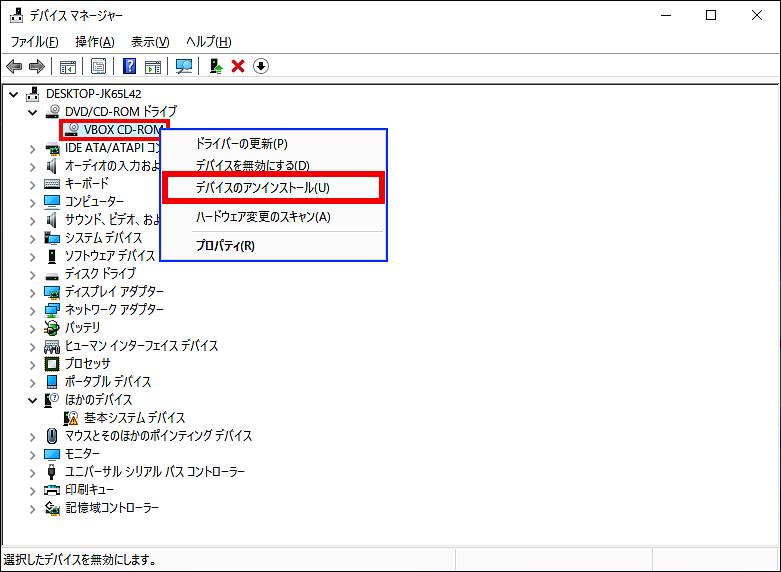
Task: Choose ハードウェア変更のスキャン(A) from context menu
Action: 273,217
